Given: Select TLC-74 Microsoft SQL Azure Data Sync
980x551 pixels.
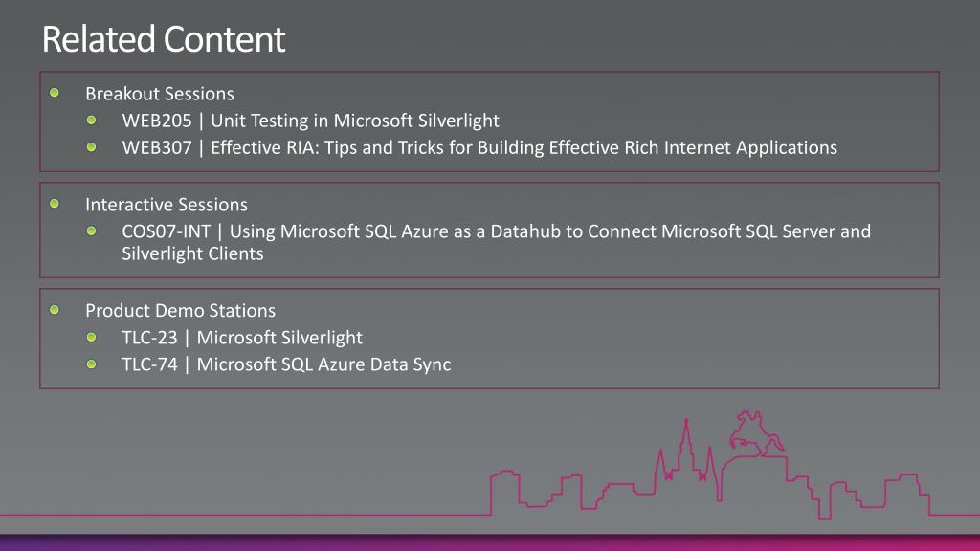Looking at the screenshot, I should click(286, 364).
